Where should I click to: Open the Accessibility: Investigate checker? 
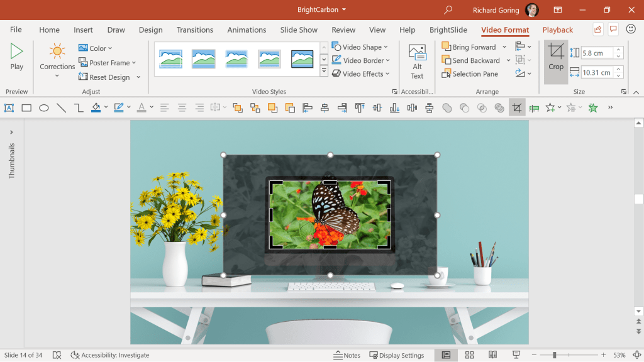(109, 355)
